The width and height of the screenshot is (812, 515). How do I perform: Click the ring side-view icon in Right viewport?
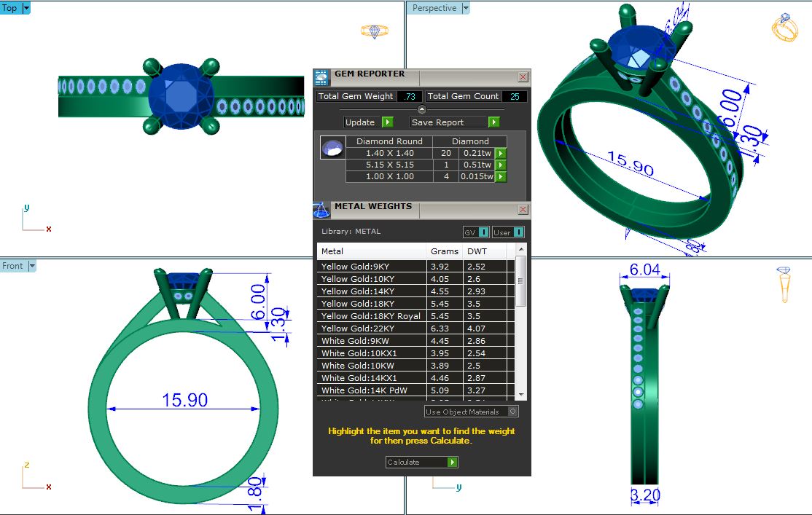tap(785, 284)
